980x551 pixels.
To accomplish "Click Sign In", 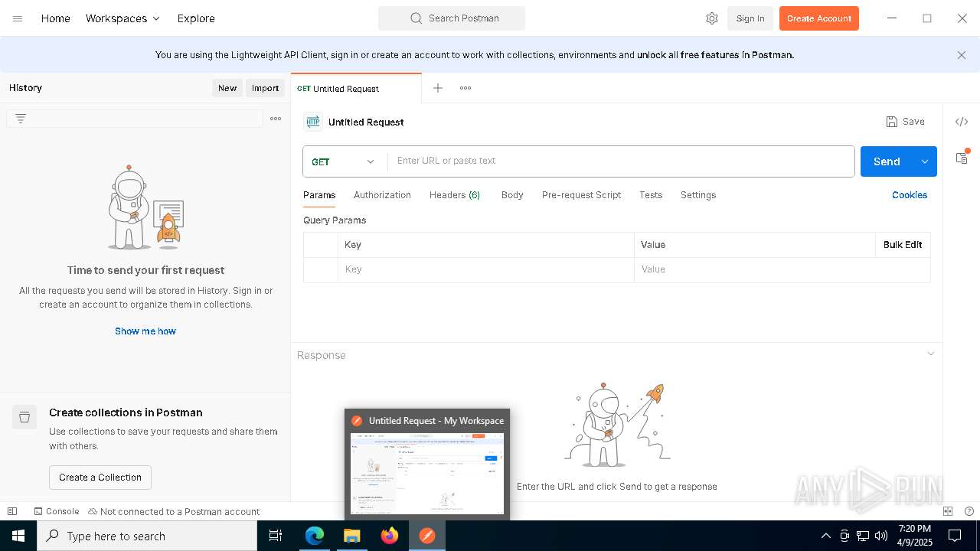I will [x=750, y=18].
